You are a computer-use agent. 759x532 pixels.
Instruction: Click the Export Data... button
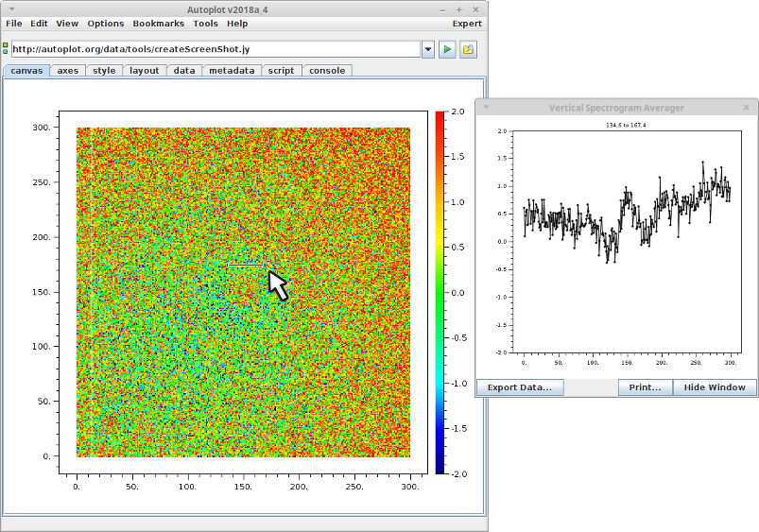pos(520,387)
